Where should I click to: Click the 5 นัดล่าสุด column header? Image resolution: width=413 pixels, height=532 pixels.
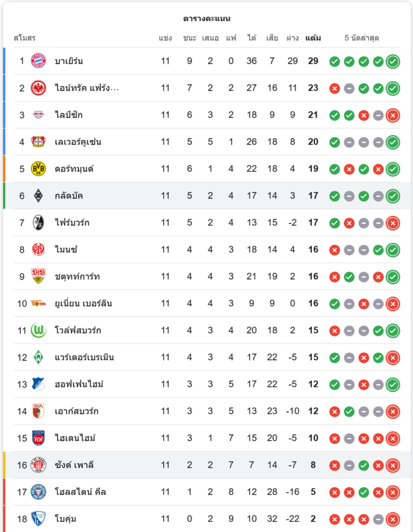click(x=361, y=38)
